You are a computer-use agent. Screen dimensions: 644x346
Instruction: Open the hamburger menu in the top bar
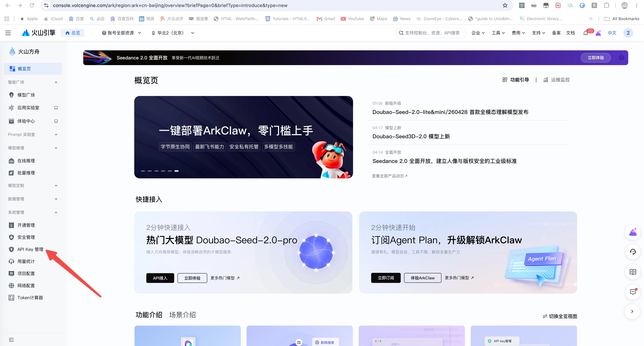[x=8, y=33]
